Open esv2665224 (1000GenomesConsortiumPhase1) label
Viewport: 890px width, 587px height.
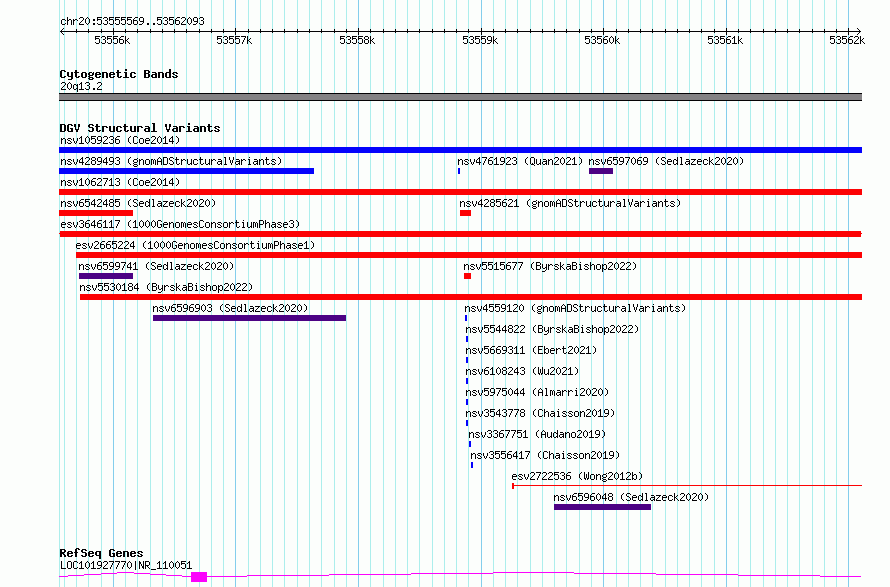pos(195,245)
